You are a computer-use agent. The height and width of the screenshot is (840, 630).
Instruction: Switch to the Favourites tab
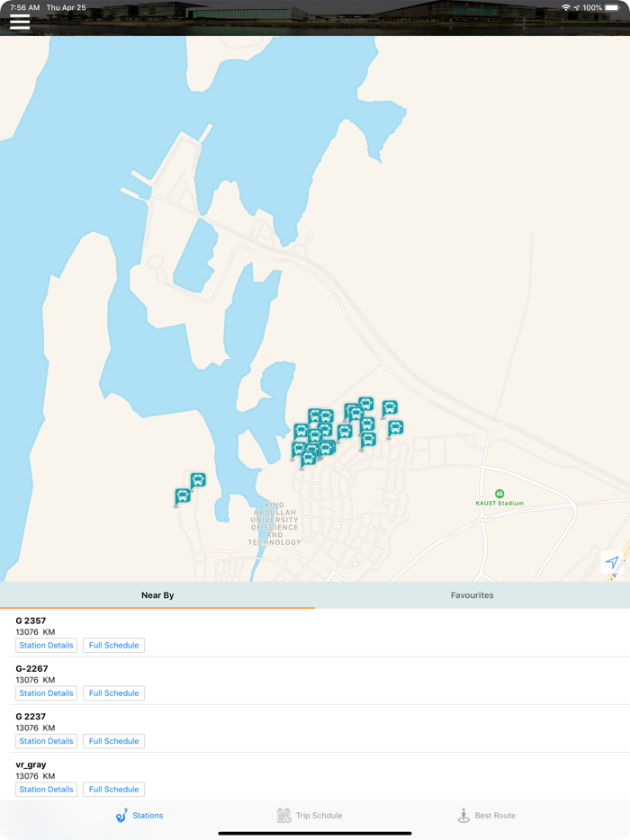pos(472,595)
